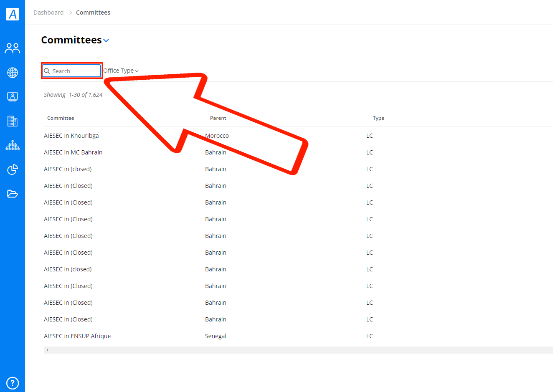Click Committees breadcrumb item

click(x=93, y=13)
